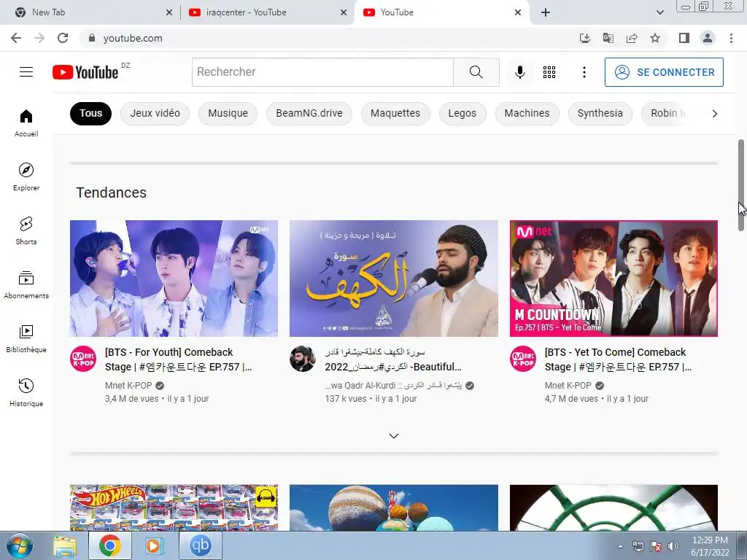
Task: Click the Mnet K-POP avatar of Yet To Come video
Action: pyautogui.click(x=523, y=359)
